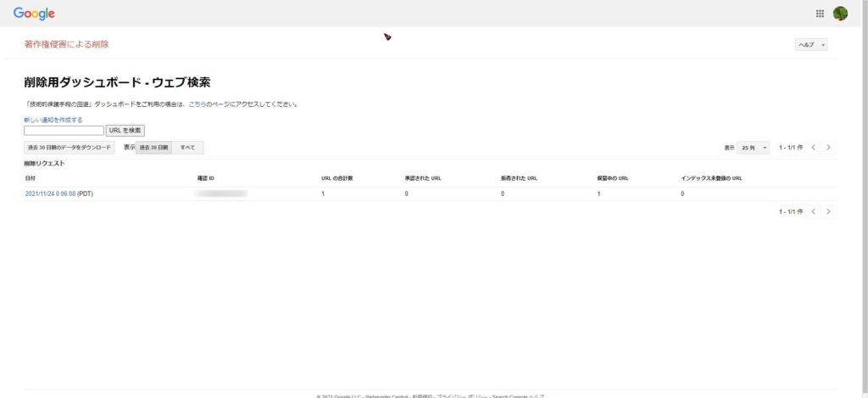Image resolution: width=868 pixels, height=398 pixels.
Task: Click the 保留中の URL column header
Action: 612,178
